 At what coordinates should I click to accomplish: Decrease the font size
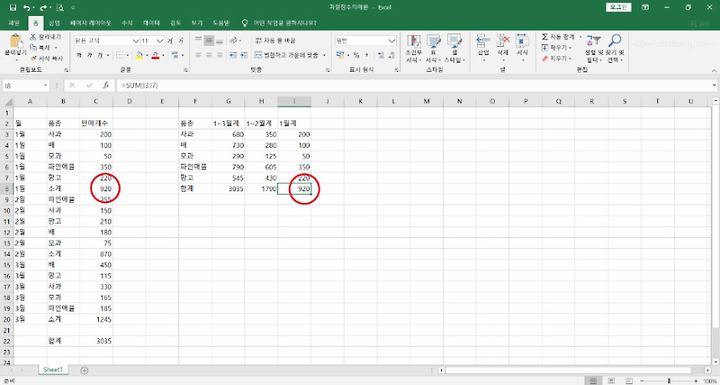click(181, 41)
